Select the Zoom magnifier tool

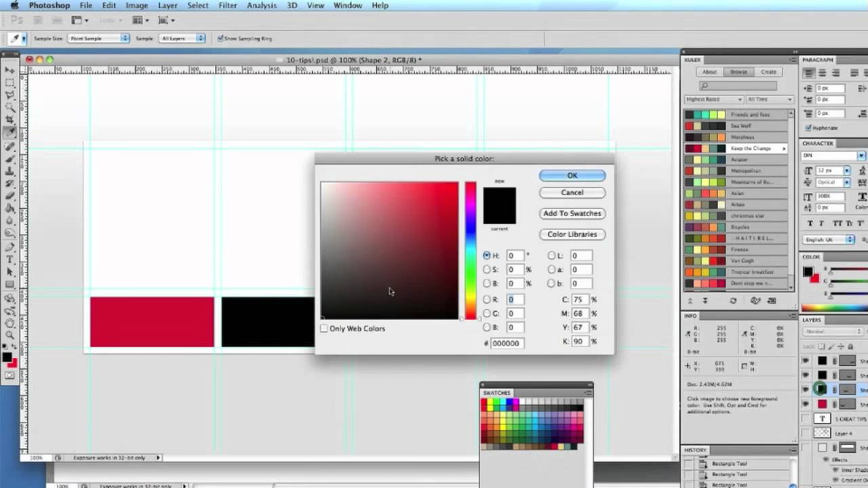point(9,335)
